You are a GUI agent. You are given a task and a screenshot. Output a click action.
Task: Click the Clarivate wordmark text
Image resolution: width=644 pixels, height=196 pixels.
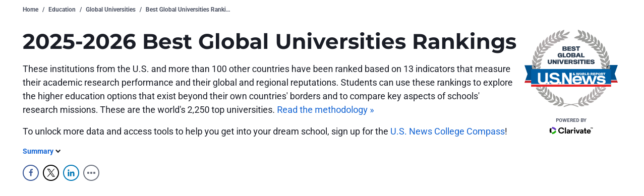575,130
